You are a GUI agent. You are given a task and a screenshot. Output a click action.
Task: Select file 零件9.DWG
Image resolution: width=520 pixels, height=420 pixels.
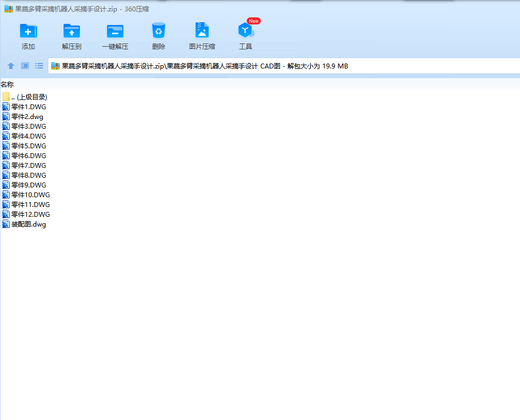(x=24, y=185)
